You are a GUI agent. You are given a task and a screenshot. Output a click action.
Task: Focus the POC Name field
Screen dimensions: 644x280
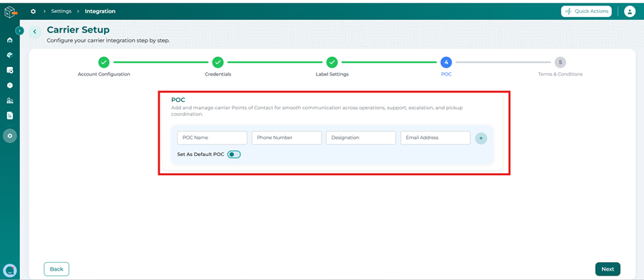tap(213, 138)
